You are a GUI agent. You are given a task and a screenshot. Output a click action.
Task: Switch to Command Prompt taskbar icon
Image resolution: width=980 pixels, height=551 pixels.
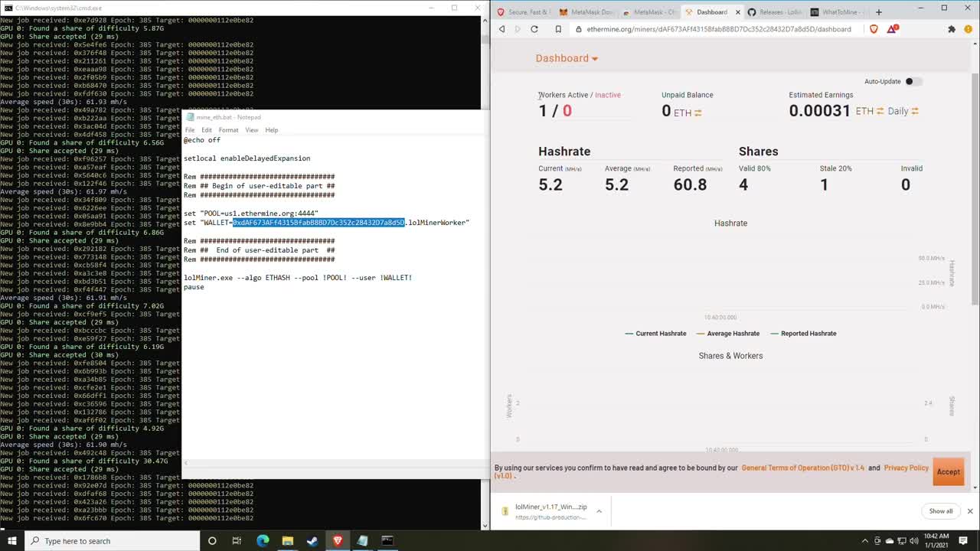tap(387, 541)
